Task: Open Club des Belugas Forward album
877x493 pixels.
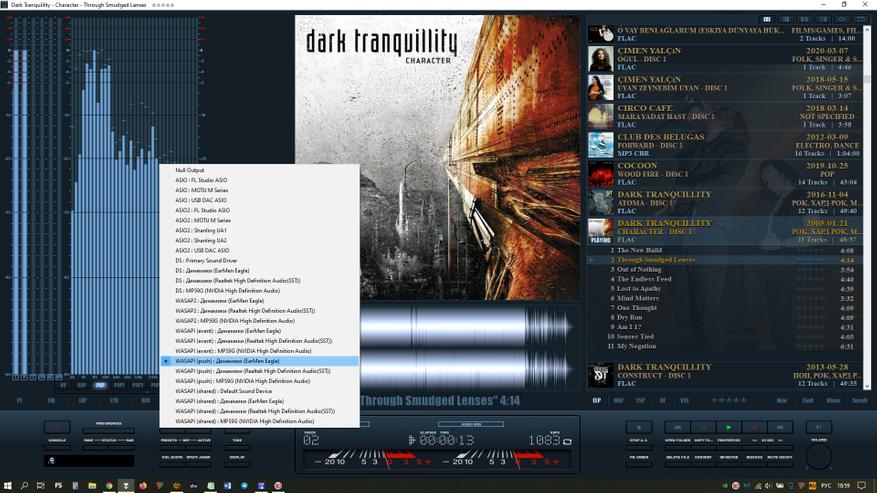Action: [725, 145]
